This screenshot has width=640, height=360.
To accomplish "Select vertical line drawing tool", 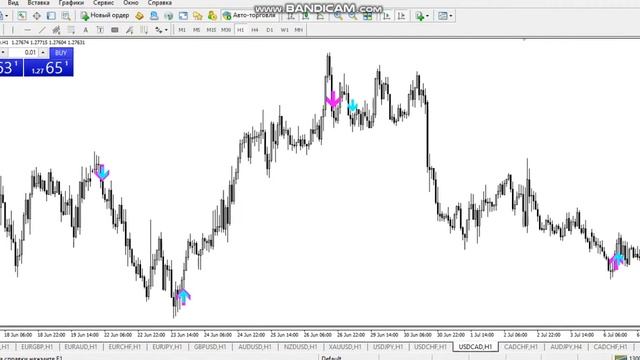I will (x=13, y=30).
